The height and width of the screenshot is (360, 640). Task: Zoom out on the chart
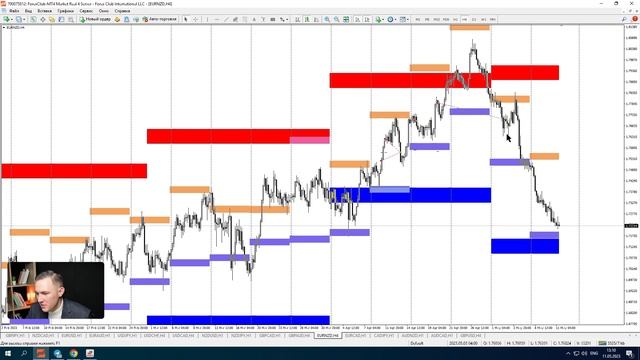tap(336, 19)
